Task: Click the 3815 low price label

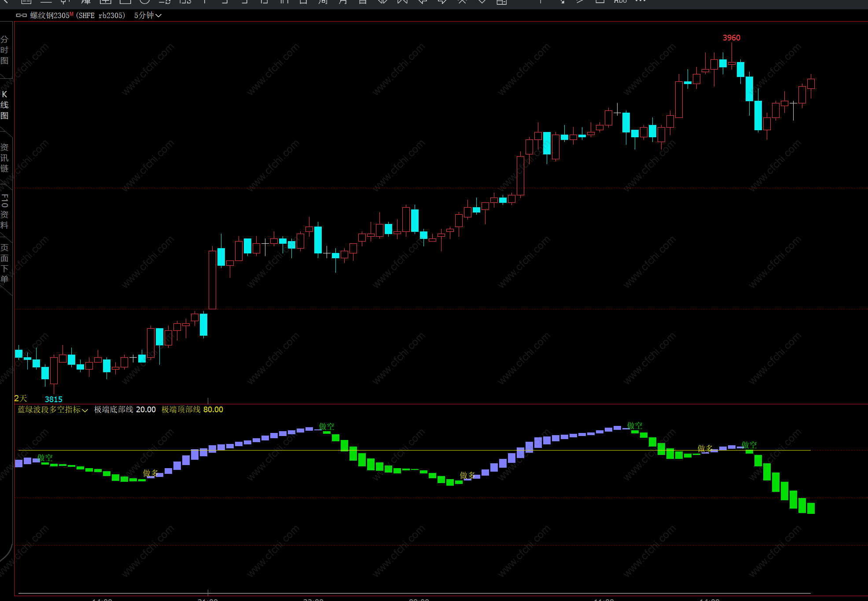Action: [x=54, y=399]
